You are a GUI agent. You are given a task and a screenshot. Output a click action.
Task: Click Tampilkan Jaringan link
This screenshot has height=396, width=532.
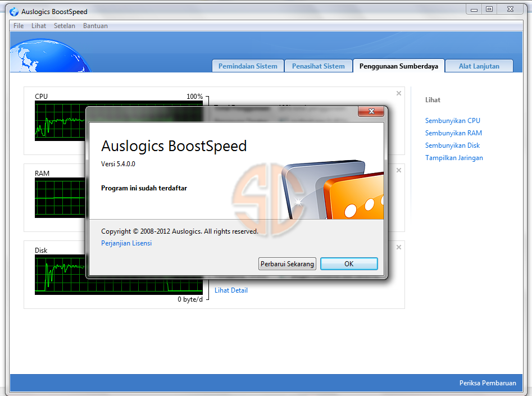pyautogui.click(x=454, y=158)
